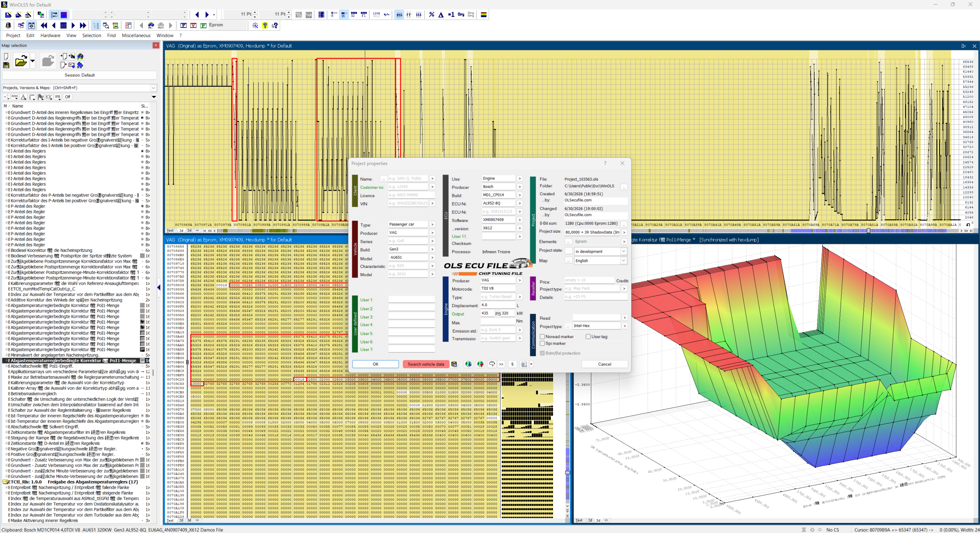
Task: Toggle the 111 binary display button
Action: [x=419, y=15]
